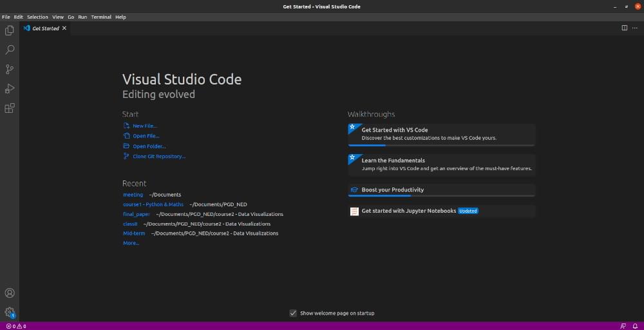Open notifications bell in status bar

[x=635, y=326]
